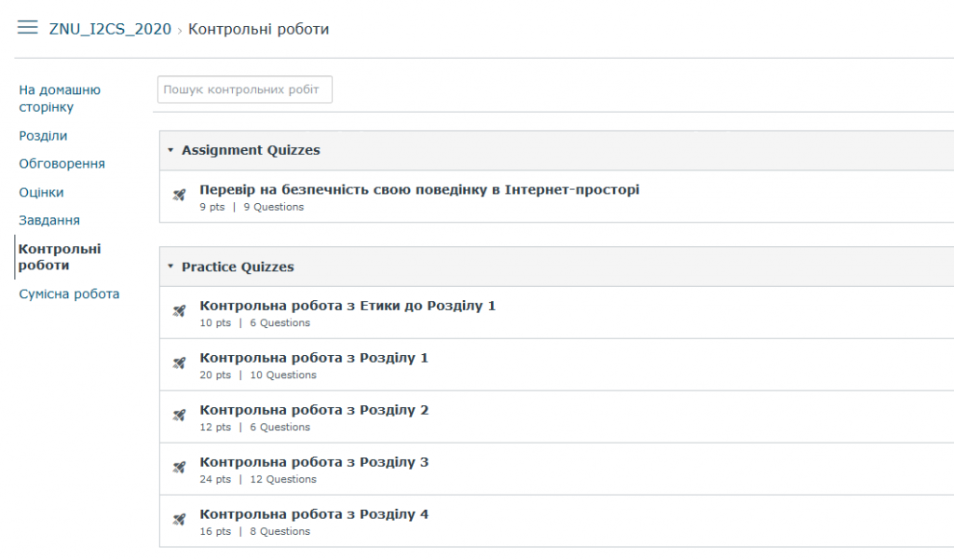Click rocket icon beside Розділу 4 quiz

[x=180, y=521]
